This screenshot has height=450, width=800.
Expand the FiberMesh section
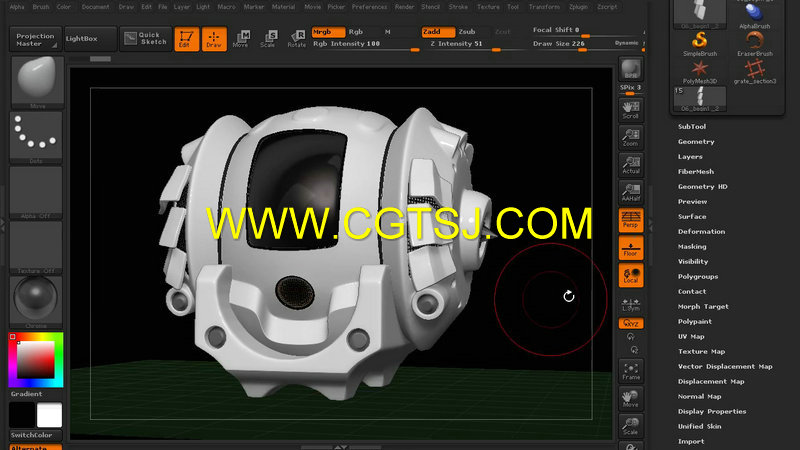tap(696, 172)
